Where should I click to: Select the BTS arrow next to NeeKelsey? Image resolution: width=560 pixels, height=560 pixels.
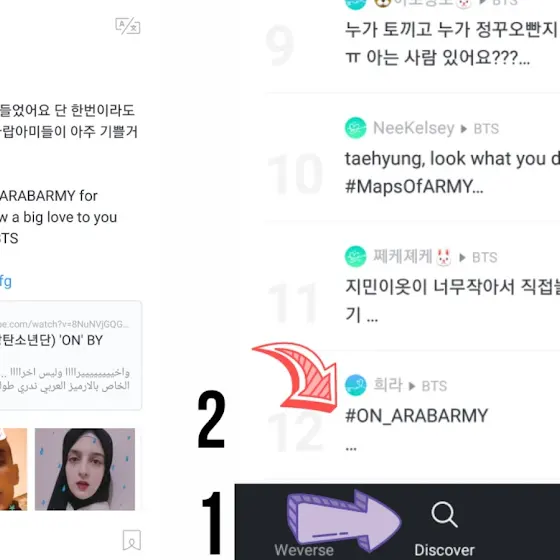[x=480, y=129]
